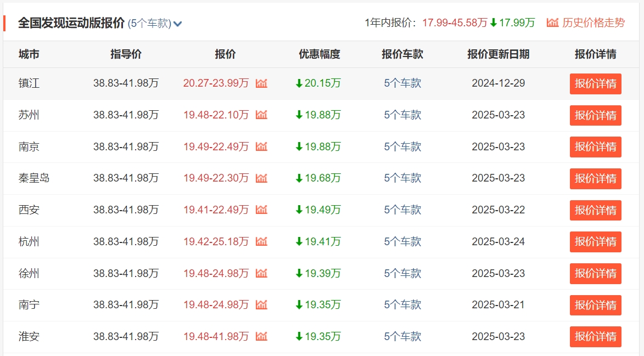Click date 2024-12-29 in 镇江 row

point(498,83)
